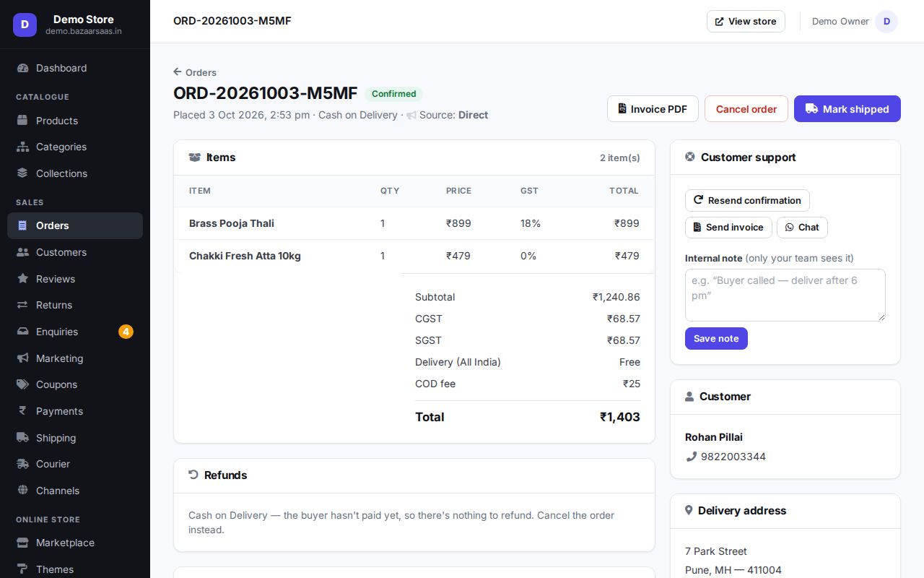The width and height of the screenshot is (924, 578).
Task: Open the Enquiries sidebar menu item
Action: (x=75, y=332)
